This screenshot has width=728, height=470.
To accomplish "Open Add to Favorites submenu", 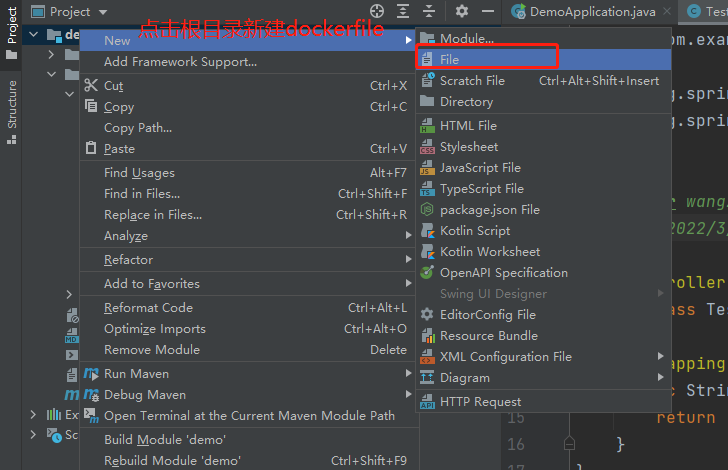I will 247,284.
